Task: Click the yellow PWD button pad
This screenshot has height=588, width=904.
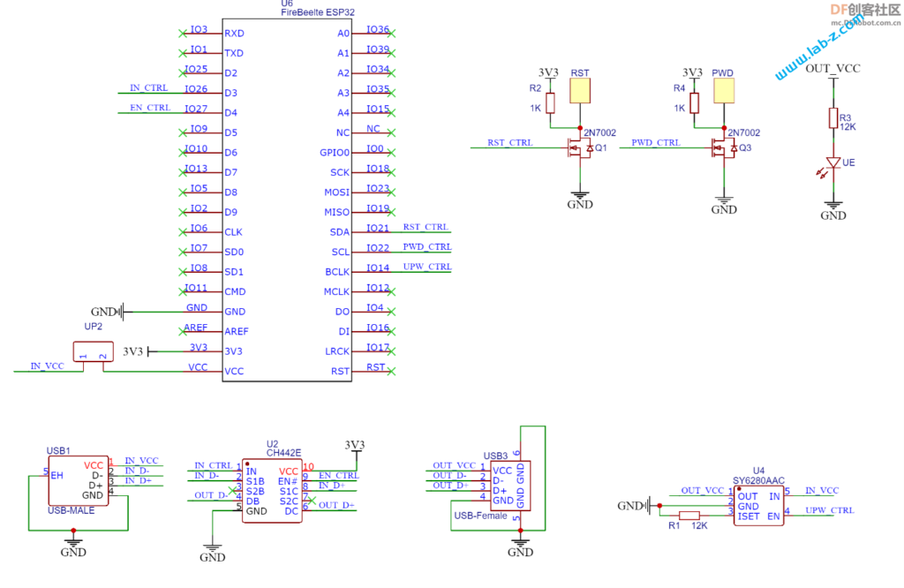Action: pos(724,91)
